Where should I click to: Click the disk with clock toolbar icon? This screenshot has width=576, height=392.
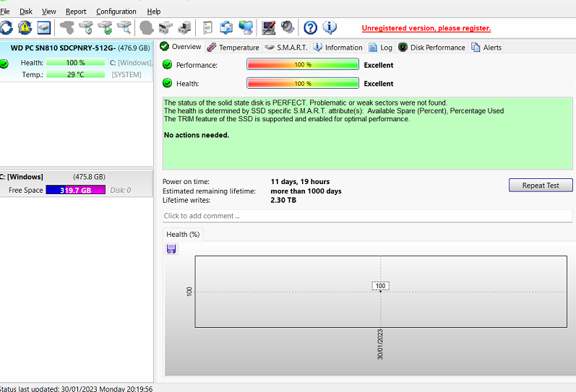(x=86, y=27)
